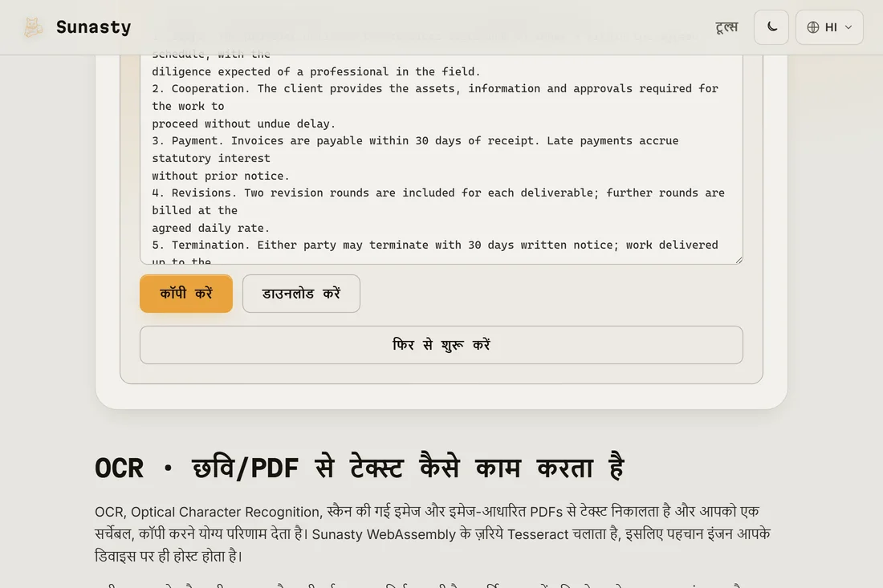Click inside the OCR result text area
Screen dimensions: 883x588
(x=441, y=159)
